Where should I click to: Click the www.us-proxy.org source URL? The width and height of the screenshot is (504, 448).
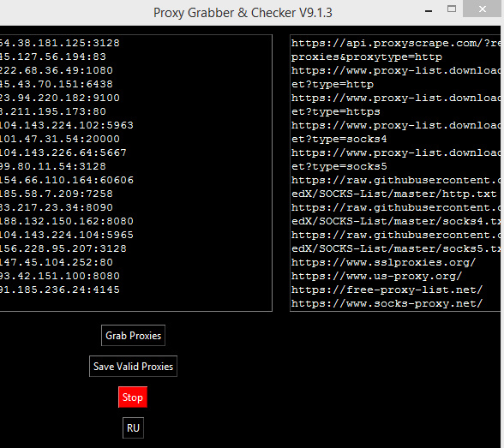pos(377,276)
